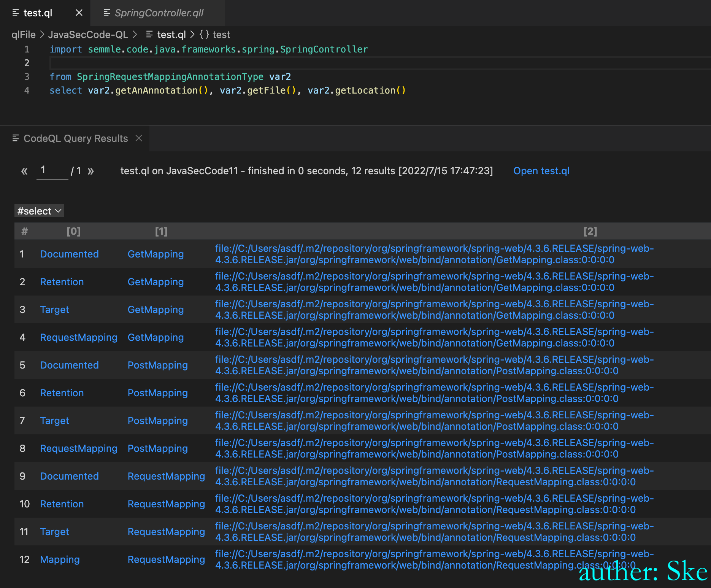Click the file icon on SpringController.qll tab

point(107,13)
